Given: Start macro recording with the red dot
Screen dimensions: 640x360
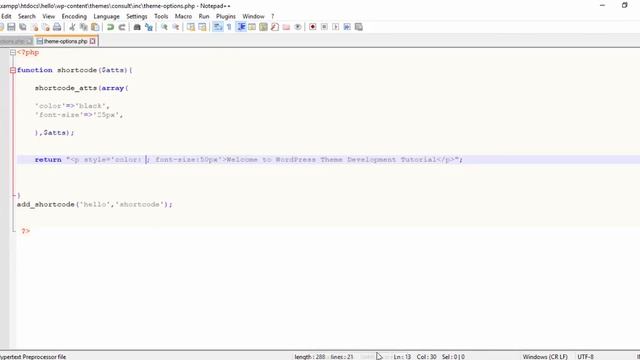Looking at the screenshot, I should click(x=313, y=27).
